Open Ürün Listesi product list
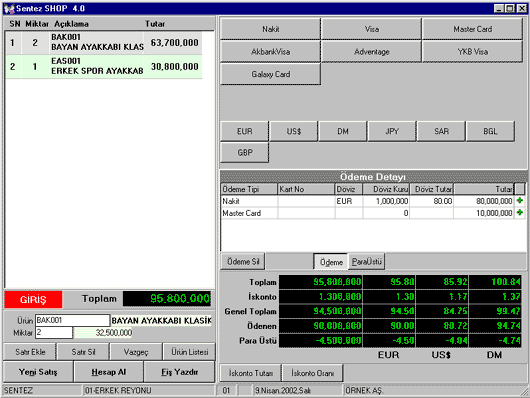530x398 pixels. point(189,352)
